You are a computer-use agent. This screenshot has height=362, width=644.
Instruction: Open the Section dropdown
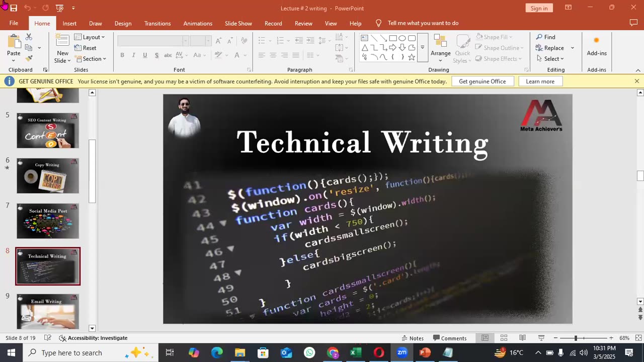[91, 59]
